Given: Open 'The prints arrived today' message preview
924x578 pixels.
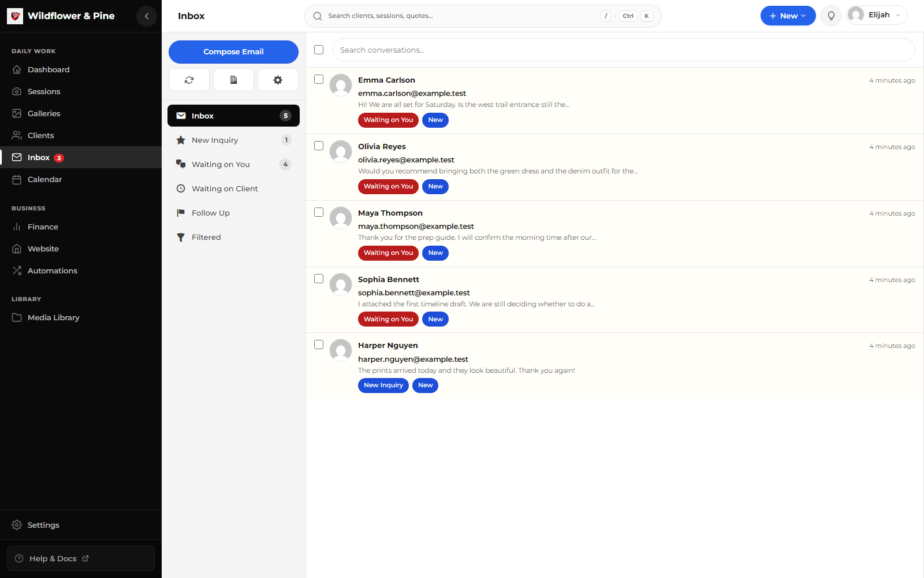Looking at the screenshot, I should tap(467, 370).
